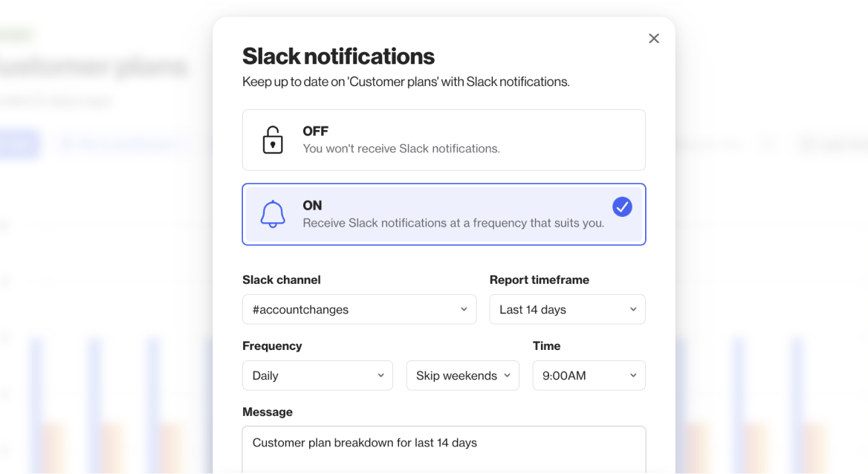Open the Frequency Daily dropdown
This screenshot has width=868, height=474.
click(318, 375)
